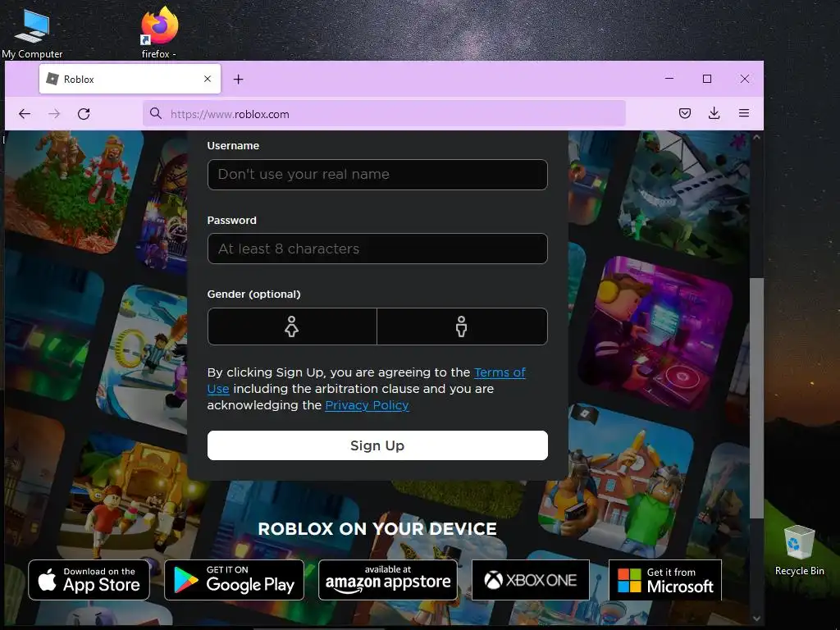The width and height of the screenshot is (840, 630).
Task: Reload the Roblox page
Action: point(84,113)
